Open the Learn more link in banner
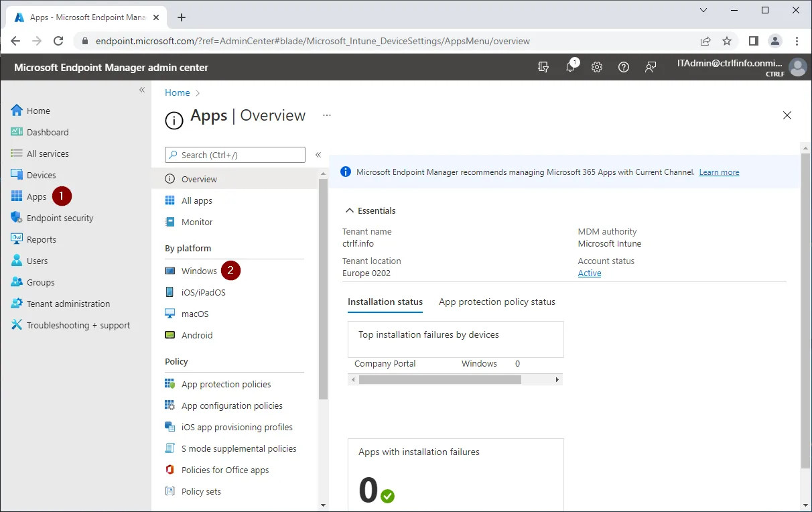The height and width of the screenshot is (512, 812). point(719,172)
